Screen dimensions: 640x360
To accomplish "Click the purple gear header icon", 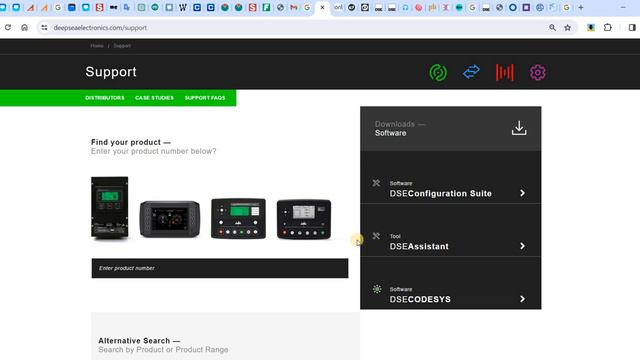I will point(538,72).
